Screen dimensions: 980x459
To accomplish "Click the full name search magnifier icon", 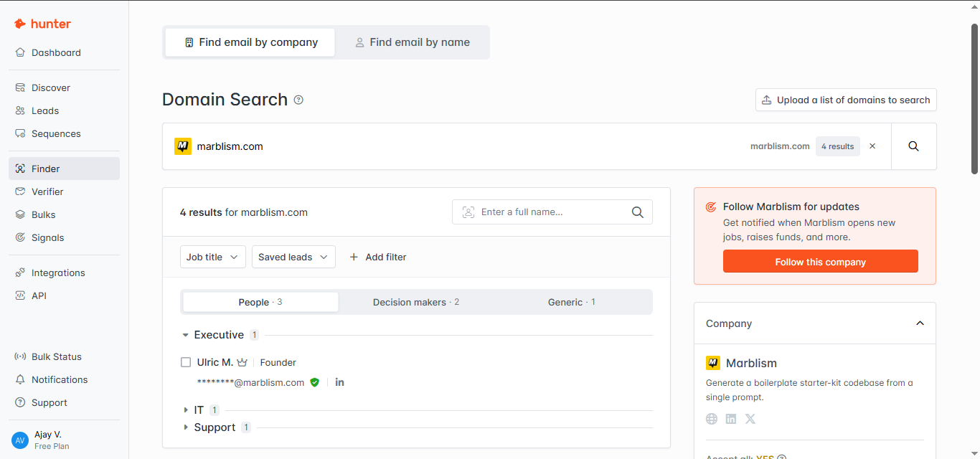I will [637, 212].
